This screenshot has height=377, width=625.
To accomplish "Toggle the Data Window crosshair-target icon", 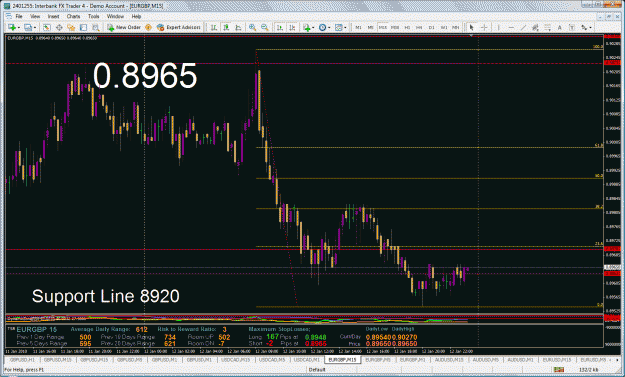I will [59, 27].
